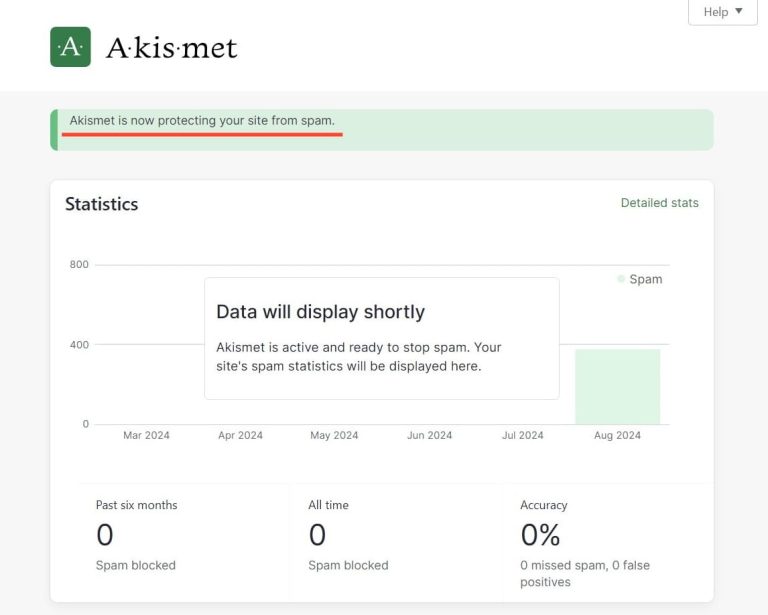Click the Spam legend color dot
The image size is (768, 615).
click(x=621, y=279)
